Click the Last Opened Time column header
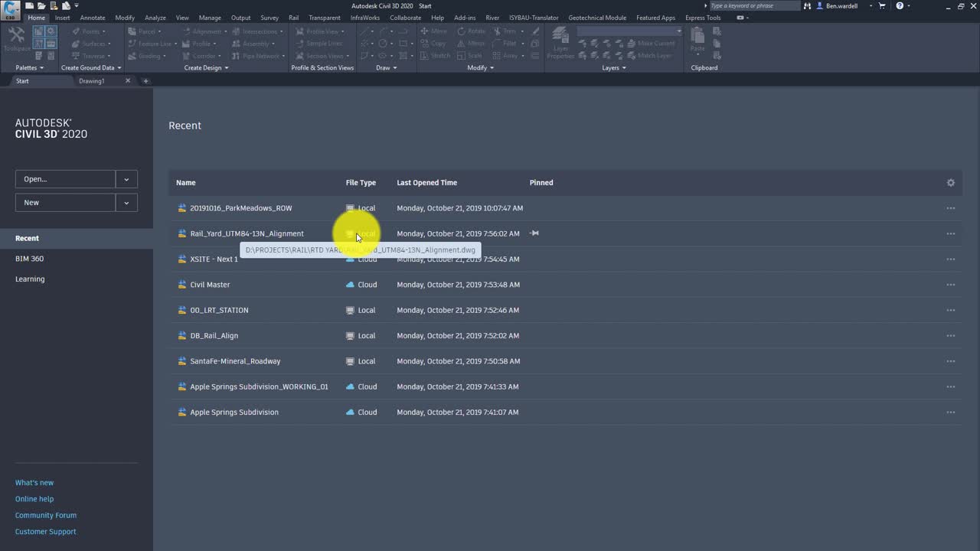980x551 pixels. [426, 183]
